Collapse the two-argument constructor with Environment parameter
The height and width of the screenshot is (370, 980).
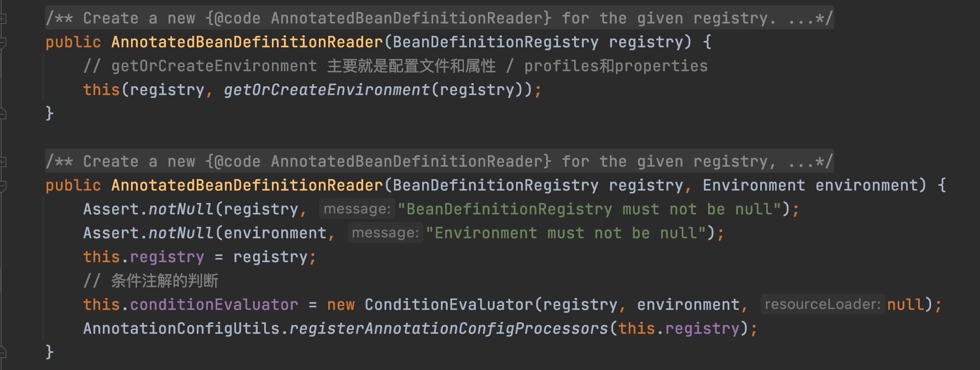pyautogui.click(x=3, y=185)
